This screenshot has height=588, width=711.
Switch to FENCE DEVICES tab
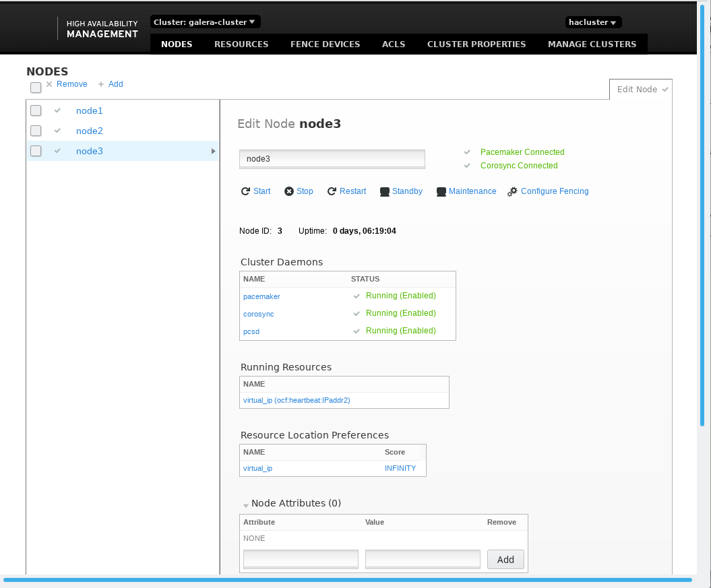[x=325, y=44]
